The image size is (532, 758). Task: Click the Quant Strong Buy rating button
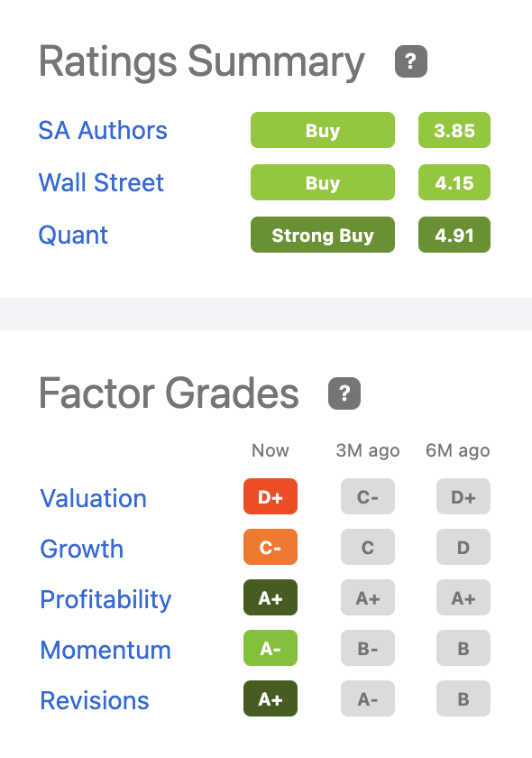pos(323,235)
